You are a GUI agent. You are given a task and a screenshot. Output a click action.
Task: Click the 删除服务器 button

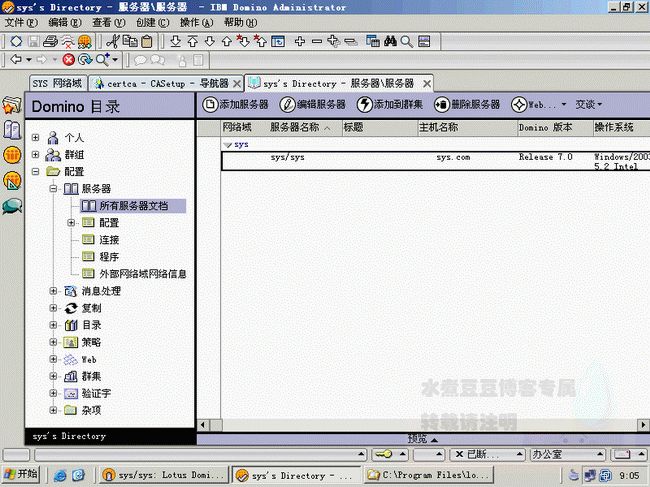point(467,104)
